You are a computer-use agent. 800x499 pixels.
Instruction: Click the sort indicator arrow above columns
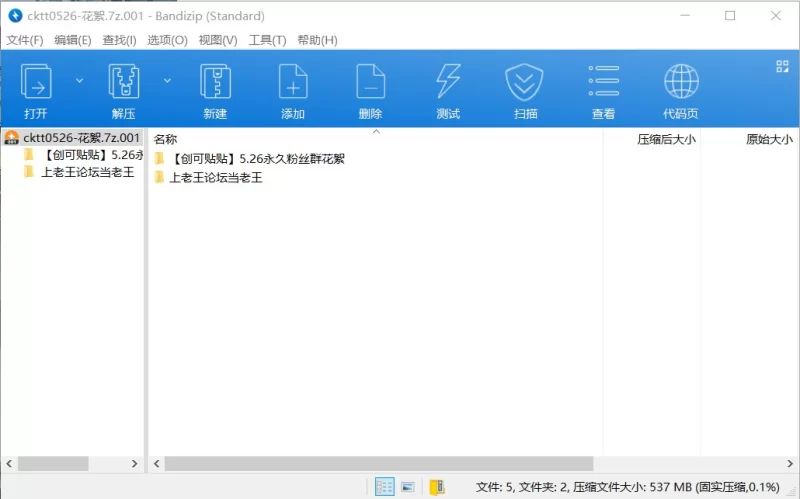click(x=377, y=132)
